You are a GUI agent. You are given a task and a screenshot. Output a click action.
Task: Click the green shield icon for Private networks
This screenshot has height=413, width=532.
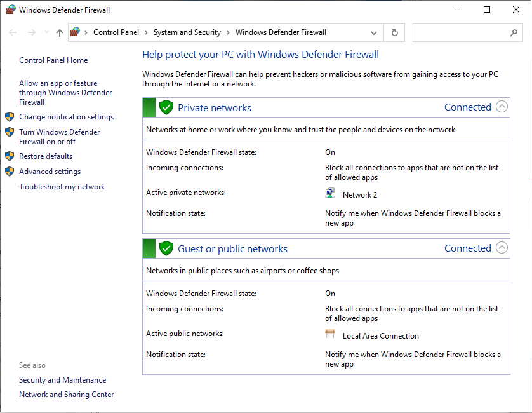[166, 107]
